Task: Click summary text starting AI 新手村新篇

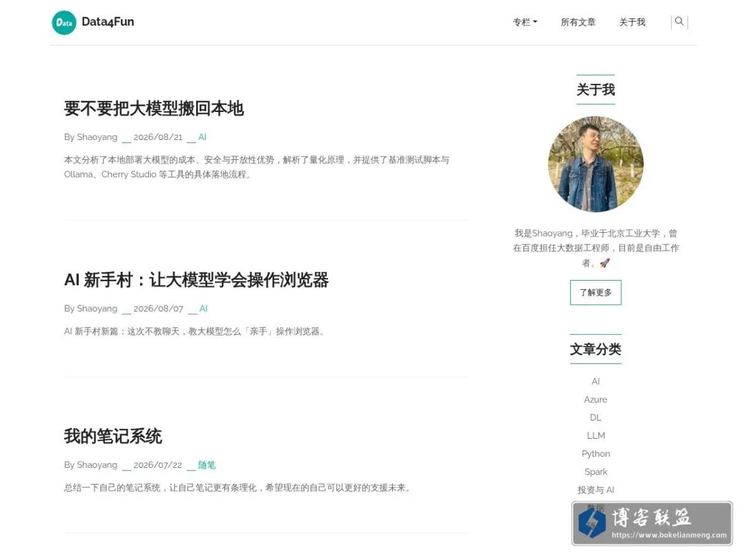Action: 195,332
